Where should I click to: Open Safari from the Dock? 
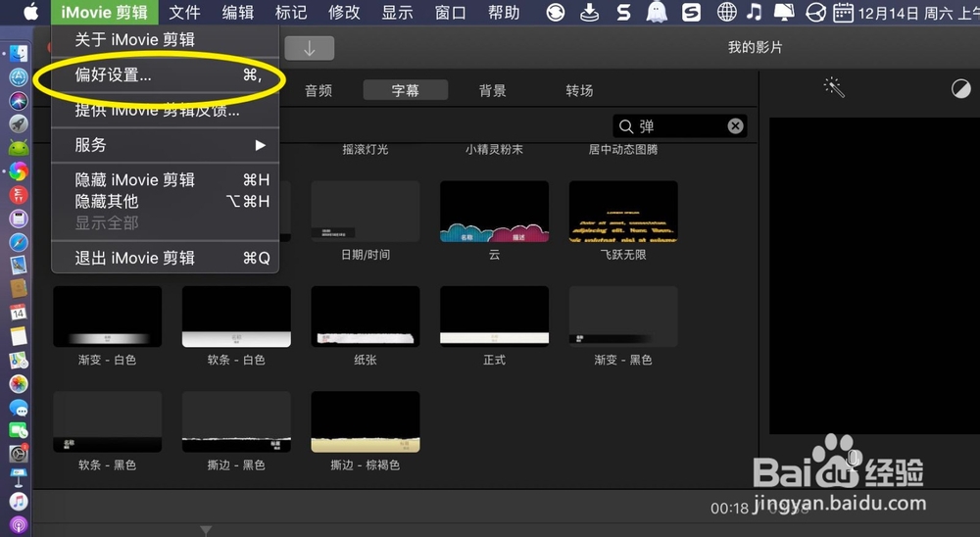tap(19, 242)
